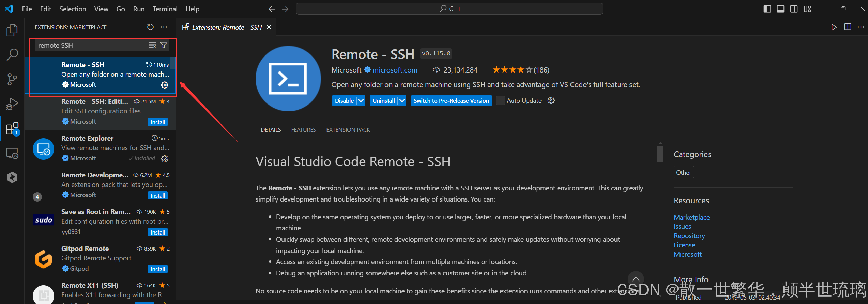This screenshot has height=304, width=868.
Task: Click Switch to Pre-Release Version
Action: 451,100
